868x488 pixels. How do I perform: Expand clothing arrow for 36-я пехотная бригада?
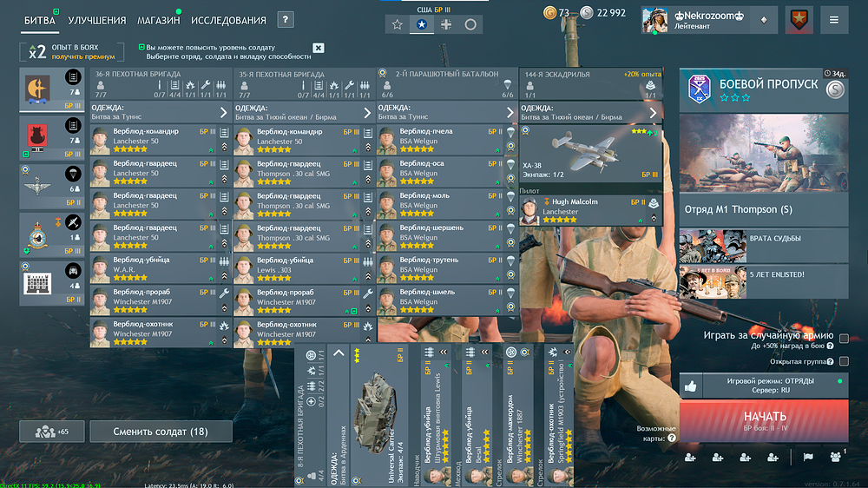tap(223, 112)
